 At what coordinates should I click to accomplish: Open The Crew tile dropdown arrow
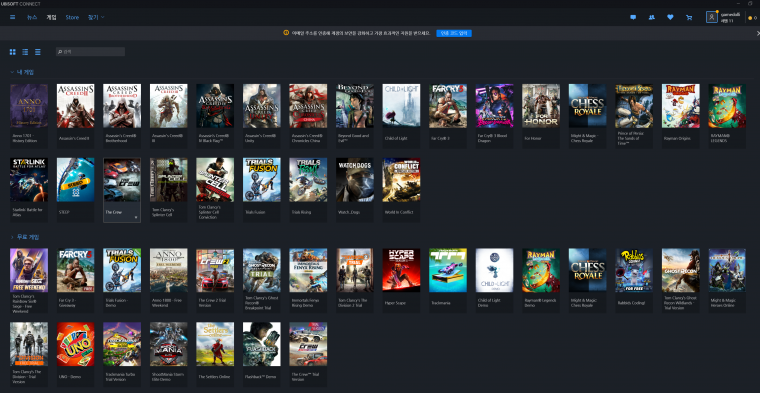136,218
